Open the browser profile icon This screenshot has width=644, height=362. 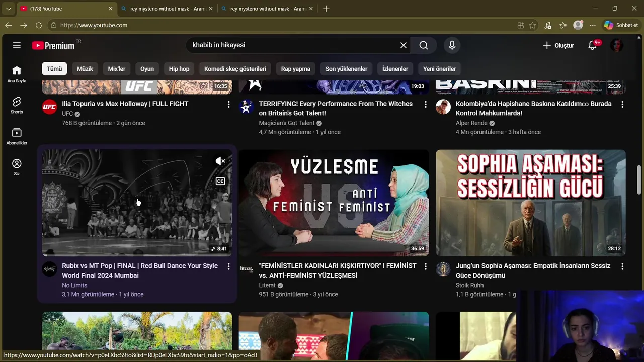point(578,25)
